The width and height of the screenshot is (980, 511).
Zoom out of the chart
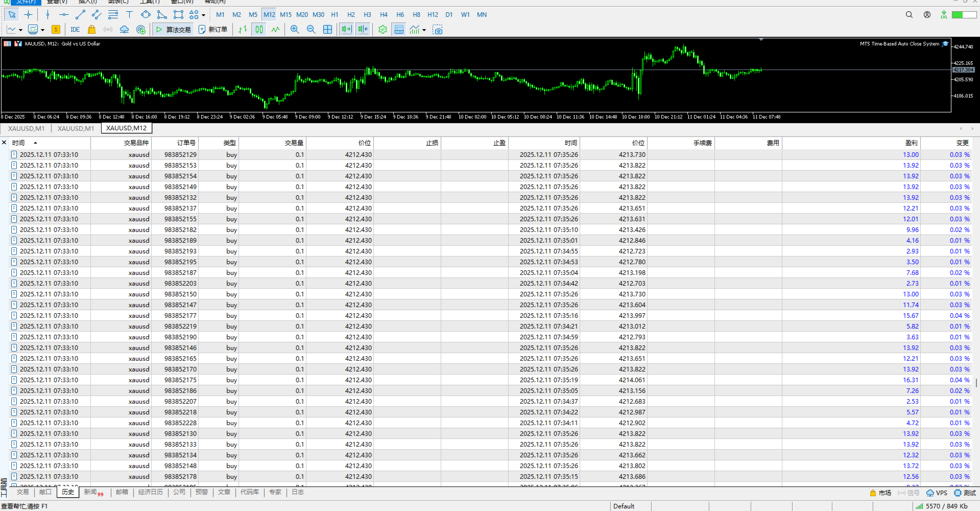click(311, 30)
